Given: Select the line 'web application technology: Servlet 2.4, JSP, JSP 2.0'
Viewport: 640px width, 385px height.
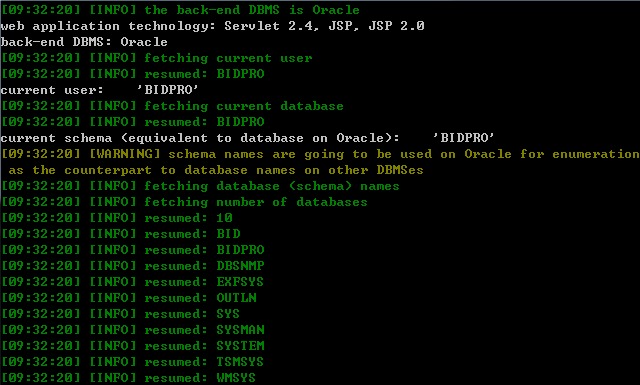Looking at the screenshot, I should point(212,26).
